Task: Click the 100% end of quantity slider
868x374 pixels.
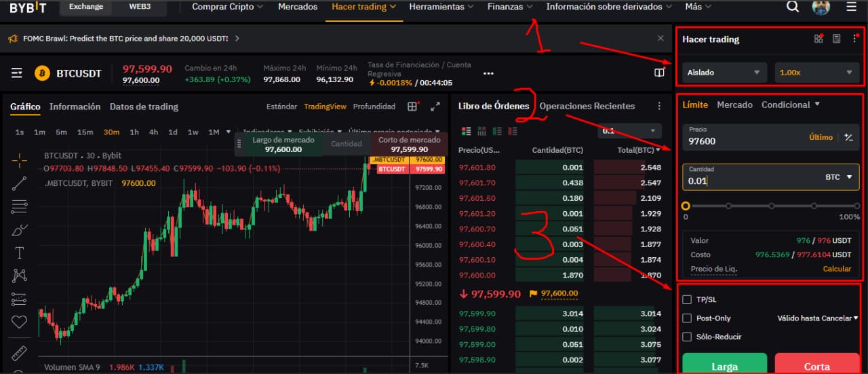Action: [857, 206]
